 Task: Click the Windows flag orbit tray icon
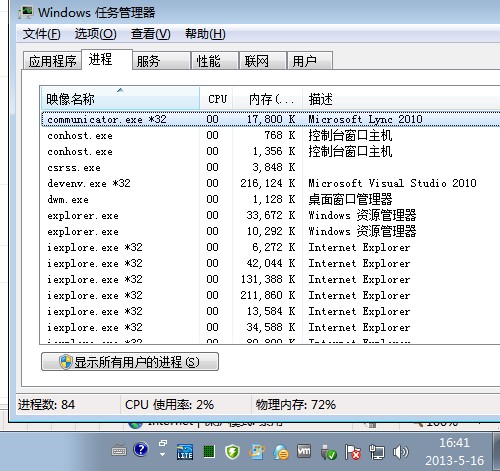tap(257, 452)
